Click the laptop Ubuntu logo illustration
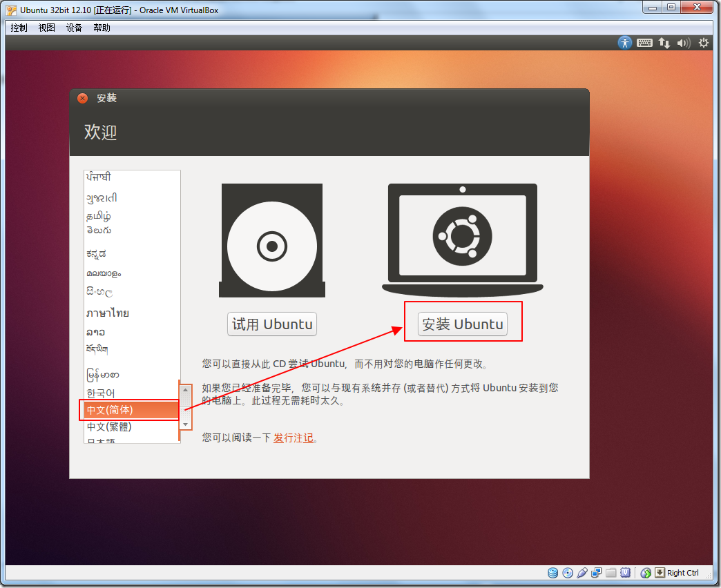 [463, 240]
